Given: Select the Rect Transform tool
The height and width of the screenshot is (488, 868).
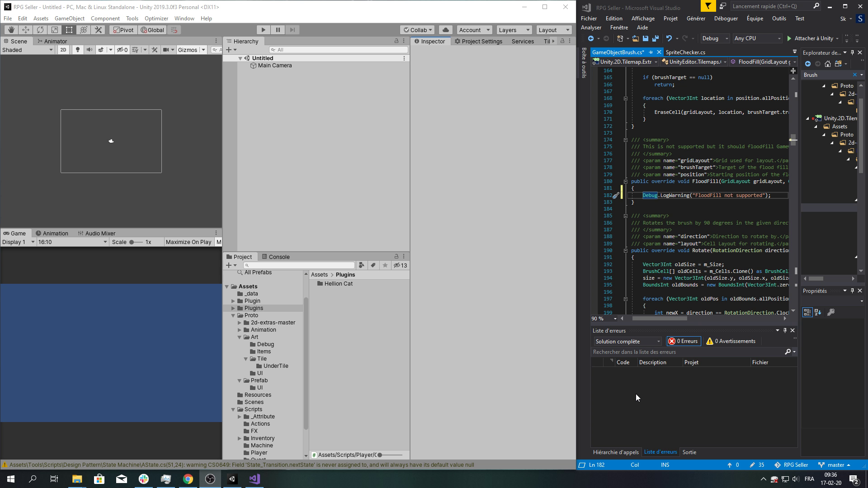Looking at the screenshot, I should 69,30.
